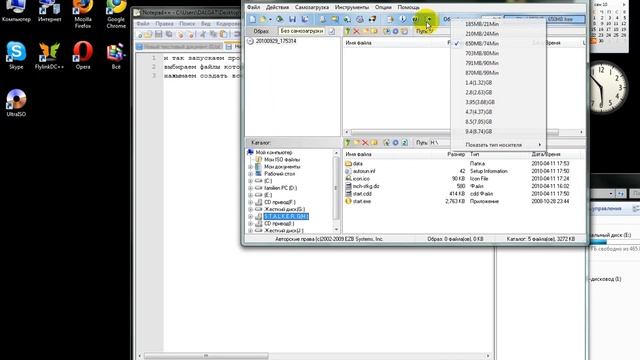
Task: Open FlylinkDC++ desktop shortcut
Action: click(x=49, y=56)
